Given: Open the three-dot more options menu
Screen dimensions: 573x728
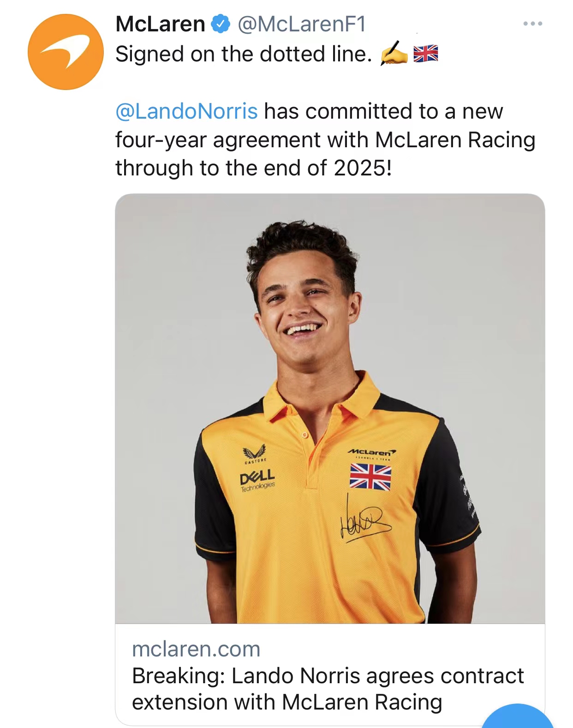Looking at the screenshot, I should point(532,24).
